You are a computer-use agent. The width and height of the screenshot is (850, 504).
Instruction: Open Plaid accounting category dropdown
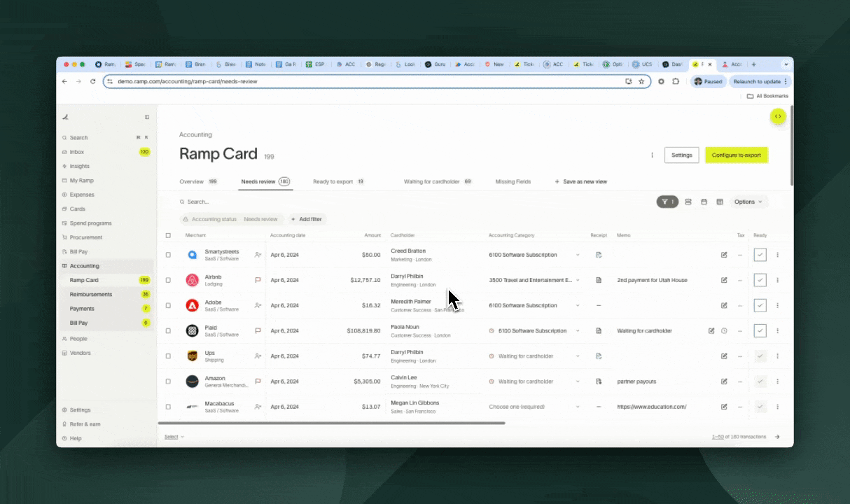point(534,330)
